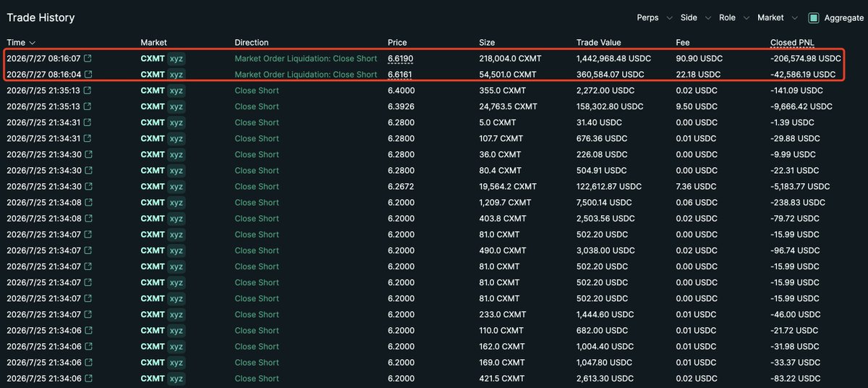868x388 pixels.
Task: Click closed PNL -5,183.77 USDC
Action: click(801, 186)
